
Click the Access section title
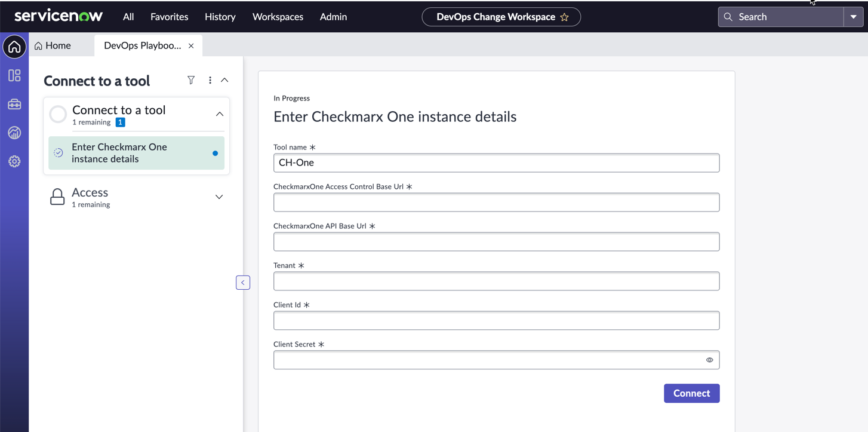click(x=90, y=192)
